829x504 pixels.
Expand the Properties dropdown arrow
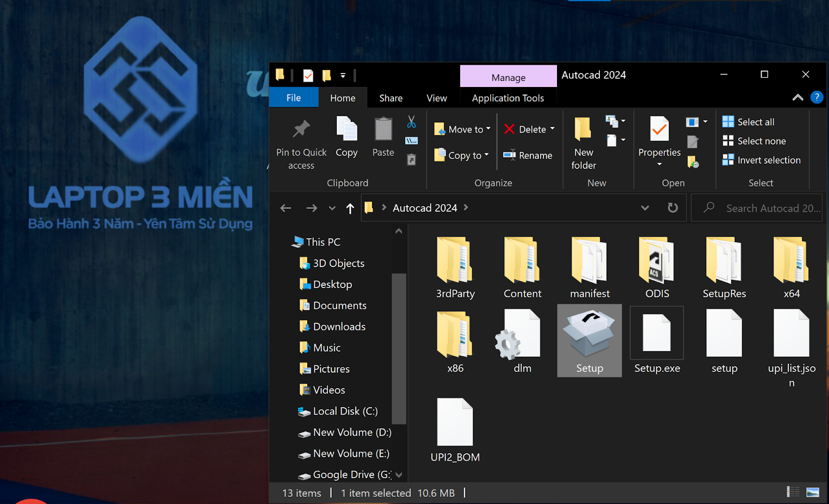[x=659, y=165]
